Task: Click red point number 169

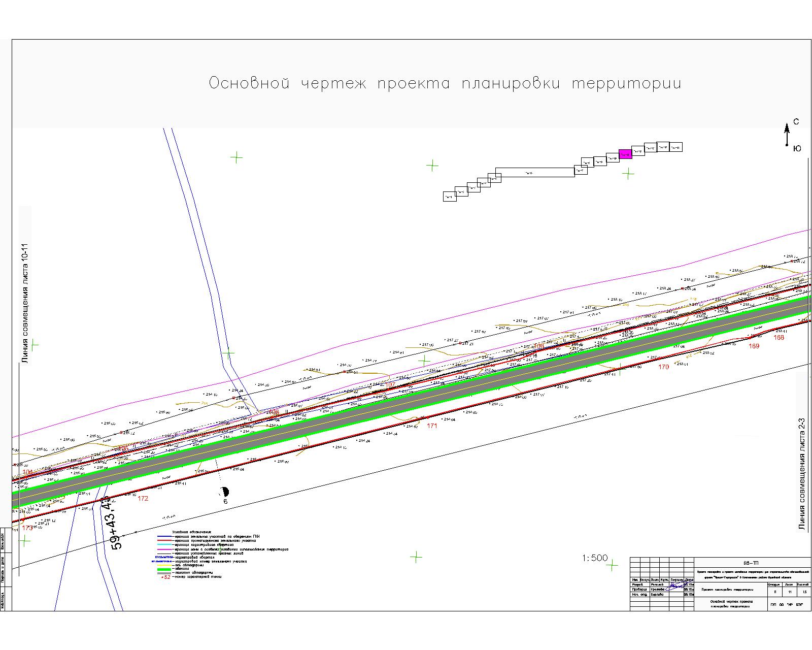Action: click(x=754, y=346)
